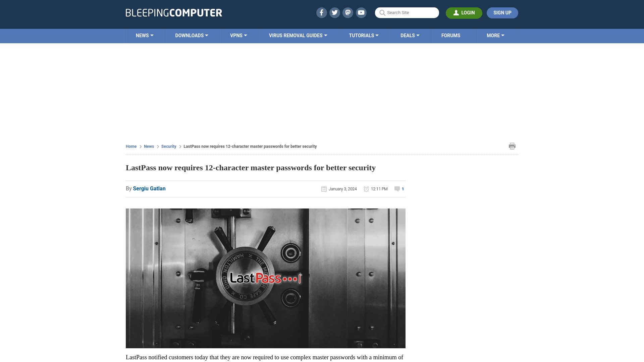Viewport: 644px width, 362px height.
Task: Click the BleepingComputer Facebook icon
Action: pos(322,12)
